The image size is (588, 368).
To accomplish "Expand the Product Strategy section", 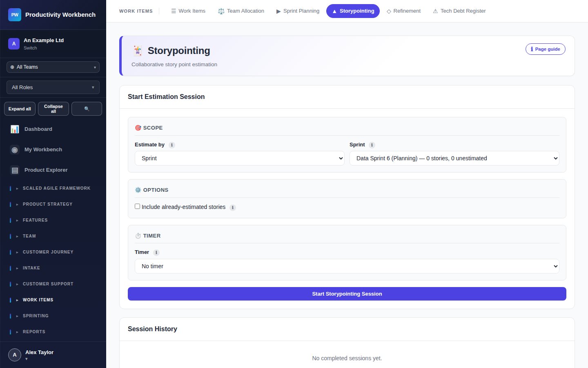I will 53,204.
